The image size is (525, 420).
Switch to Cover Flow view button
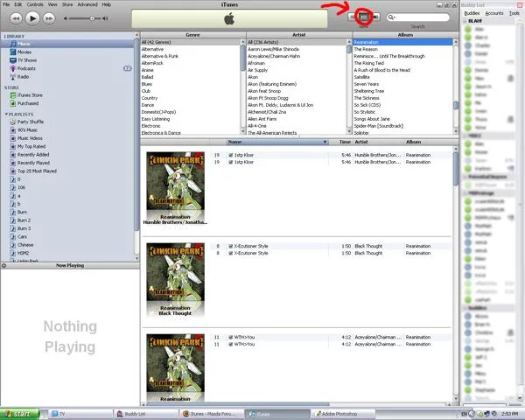pyautogui.click(x=374, y=17)
